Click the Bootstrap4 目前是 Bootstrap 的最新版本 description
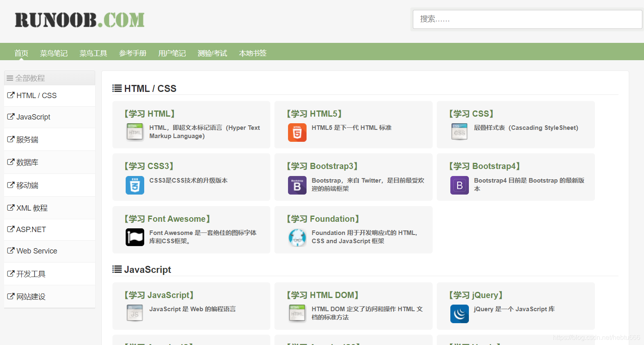The image size is (644, 345). click(529, 185)
